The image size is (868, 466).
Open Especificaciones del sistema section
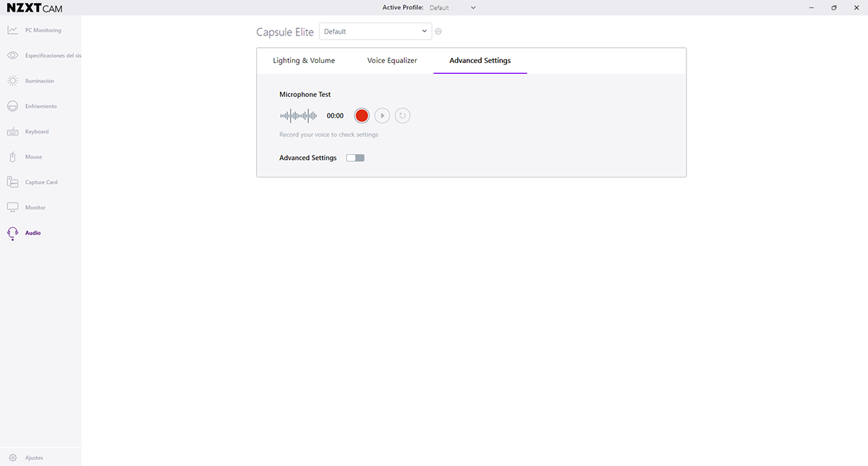pyautogui.click(x=54, y=56)
